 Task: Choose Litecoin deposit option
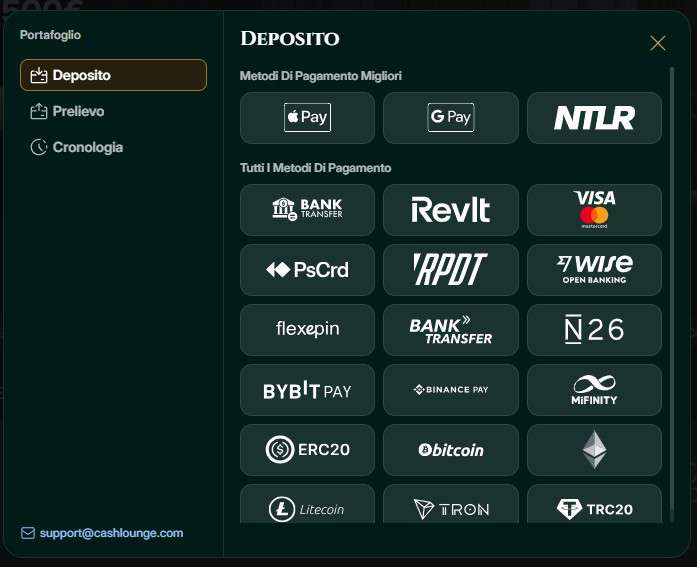(307, 503)
